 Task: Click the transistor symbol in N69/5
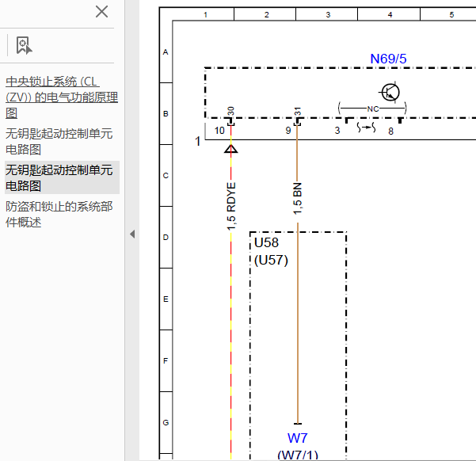click(x=390, y=92)
